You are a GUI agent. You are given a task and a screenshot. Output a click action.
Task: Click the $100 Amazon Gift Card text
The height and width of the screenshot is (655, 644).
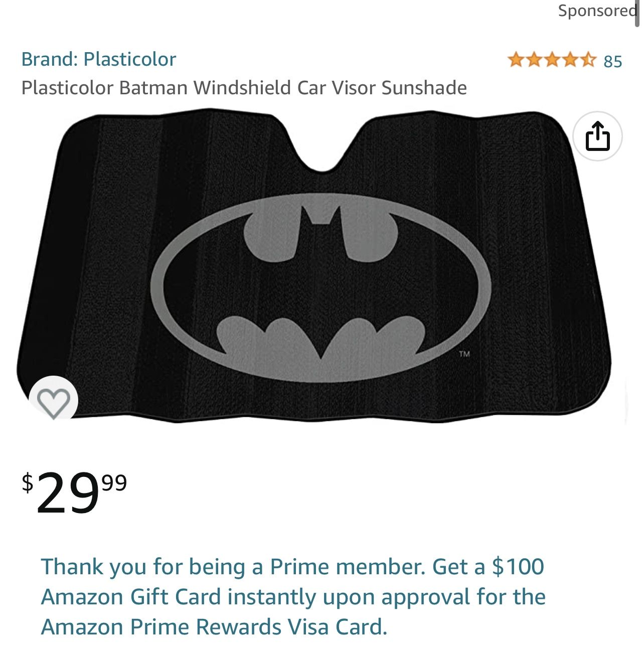coord(292,582)
